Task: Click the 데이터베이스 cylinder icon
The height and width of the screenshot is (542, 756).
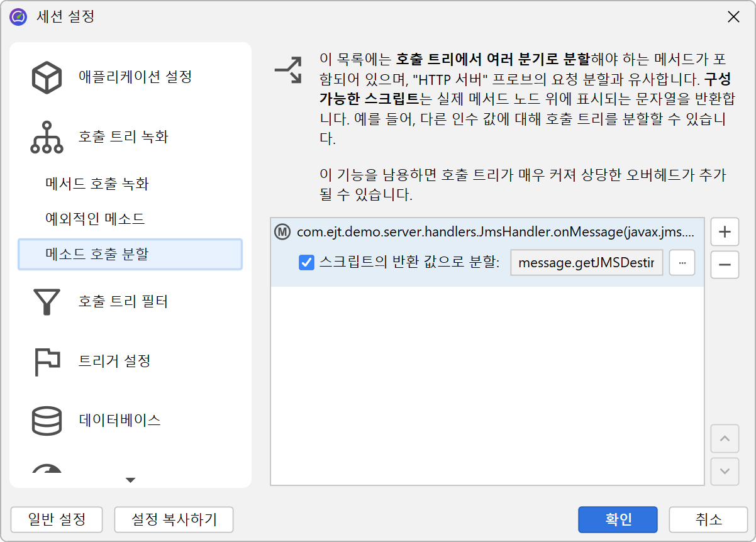Action: coord(47,421)
